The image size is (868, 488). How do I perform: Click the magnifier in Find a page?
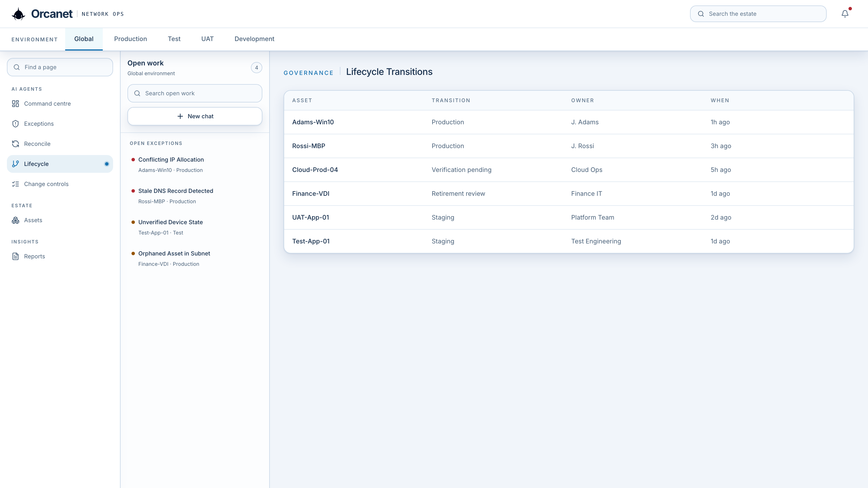click(x=17, y=67)
